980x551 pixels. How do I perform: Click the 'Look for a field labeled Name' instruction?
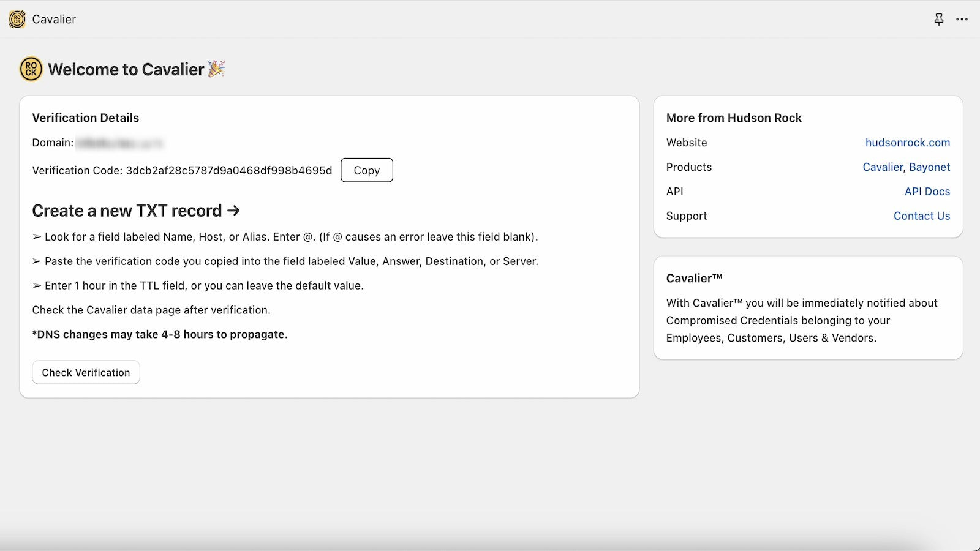coord(285,237)
